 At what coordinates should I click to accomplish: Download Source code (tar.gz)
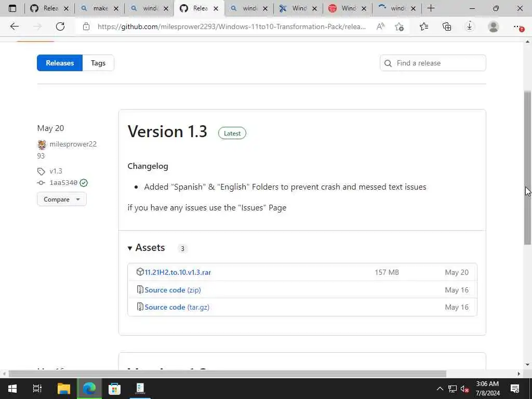[177, 307]
